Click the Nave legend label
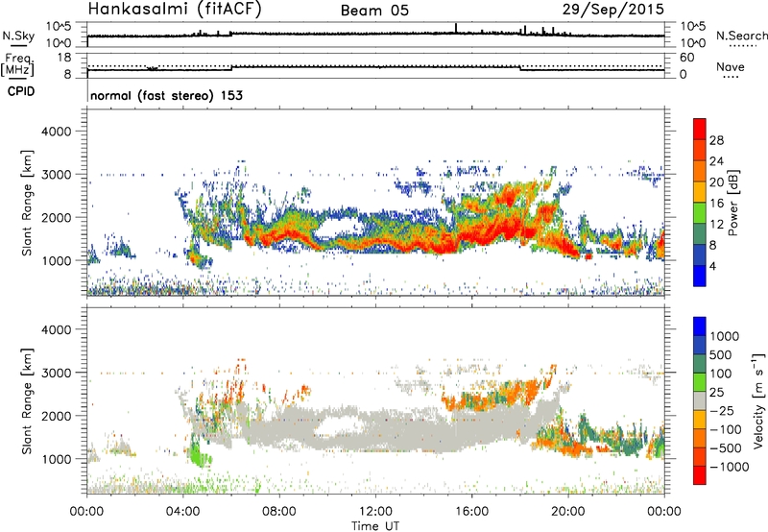 (x=731, y=67)
